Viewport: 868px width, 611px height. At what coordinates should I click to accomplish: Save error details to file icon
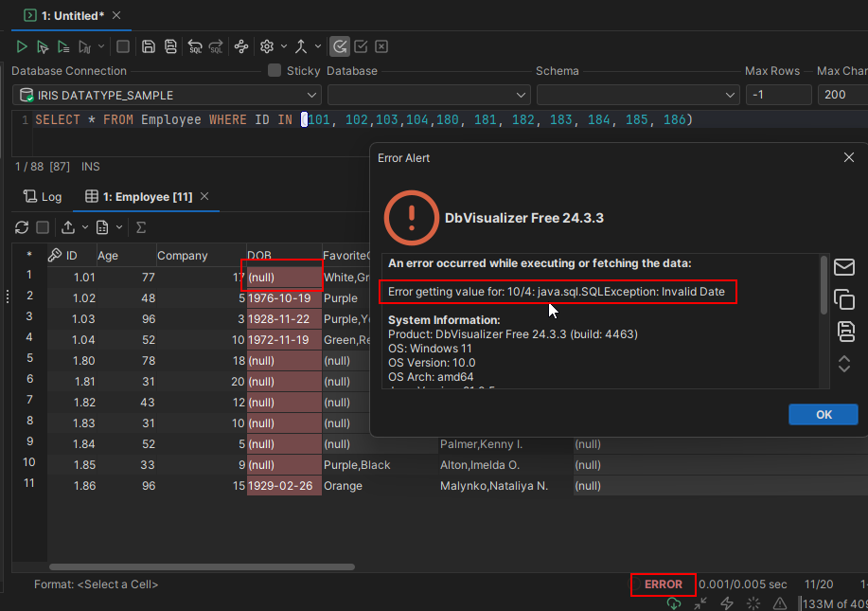pyautogui.click(x=844, y=331)
